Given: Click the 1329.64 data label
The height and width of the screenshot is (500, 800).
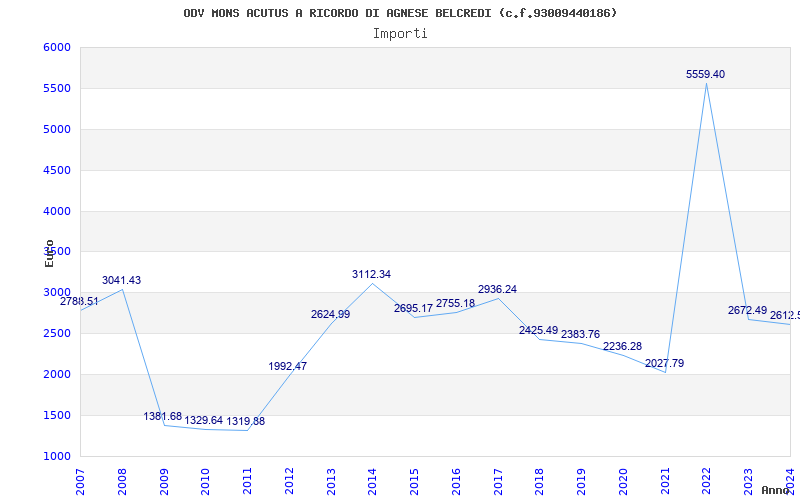Looking at the screenshot, I should click(x=204, y=420).
